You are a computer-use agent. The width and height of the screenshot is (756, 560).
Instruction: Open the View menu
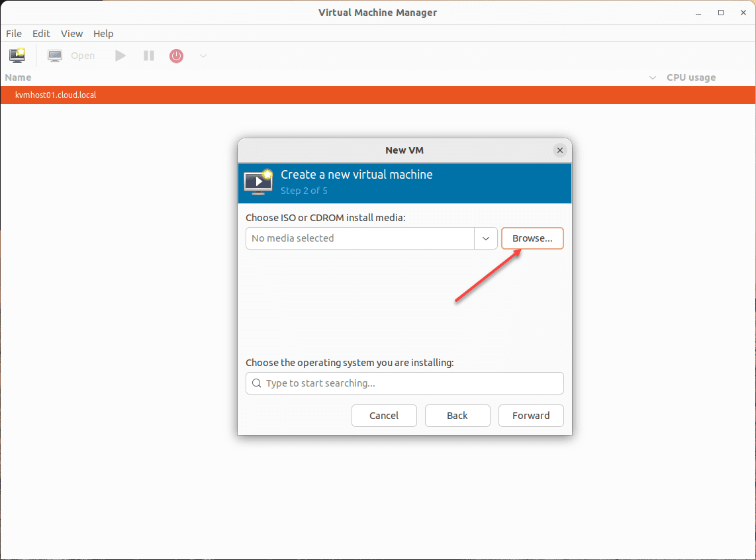click(x=72, y=34)
